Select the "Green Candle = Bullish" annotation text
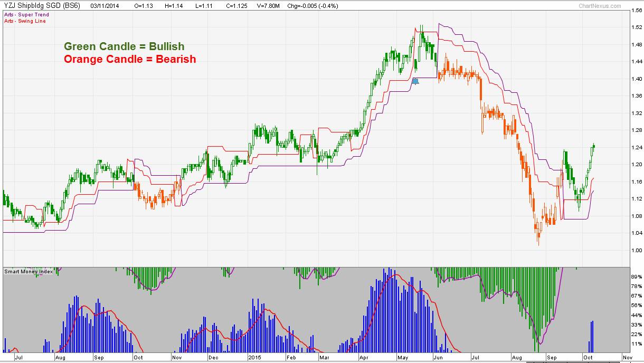The height and width of the screenshot is (363, 644). 123,46
